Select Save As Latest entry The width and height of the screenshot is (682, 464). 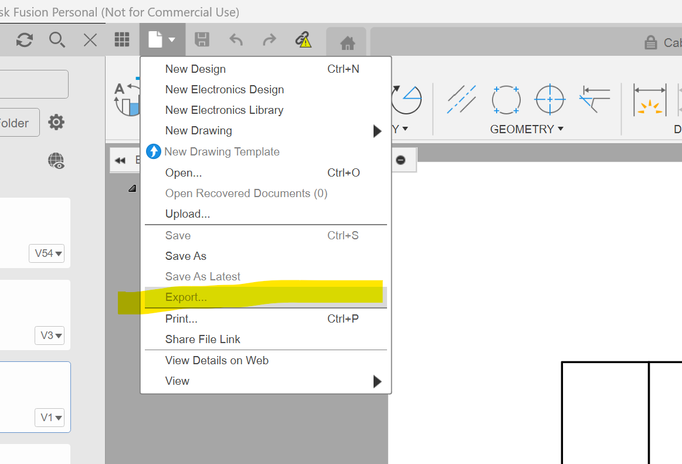coord(266,277)
